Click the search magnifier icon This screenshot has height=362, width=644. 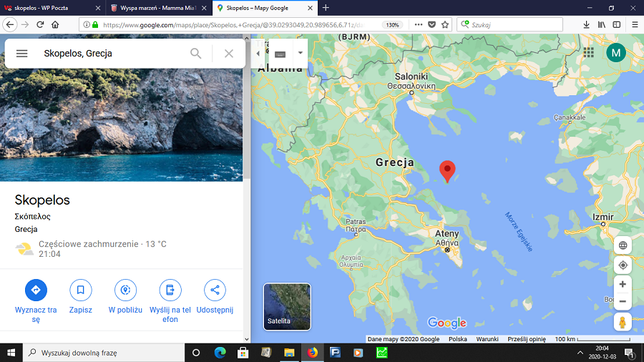point(195,54)
